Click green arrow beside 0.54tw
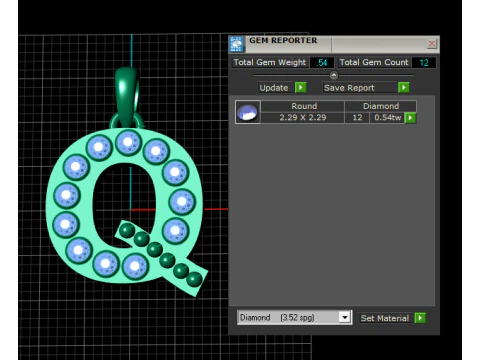 click(410, 118)
